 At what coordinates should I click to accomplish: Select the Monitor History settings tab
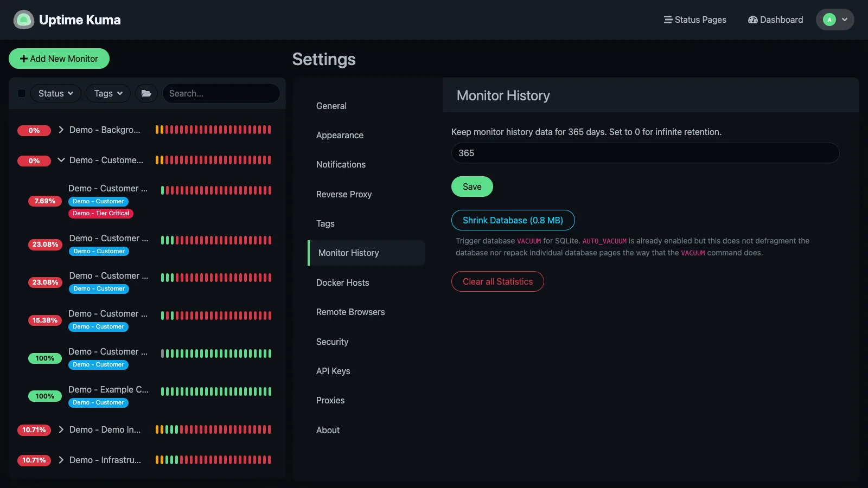(x=366, y=253)
